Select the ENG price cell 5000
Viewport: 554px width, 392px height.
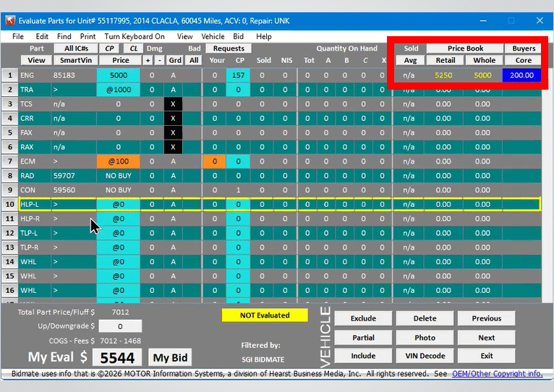pos(119,75)
